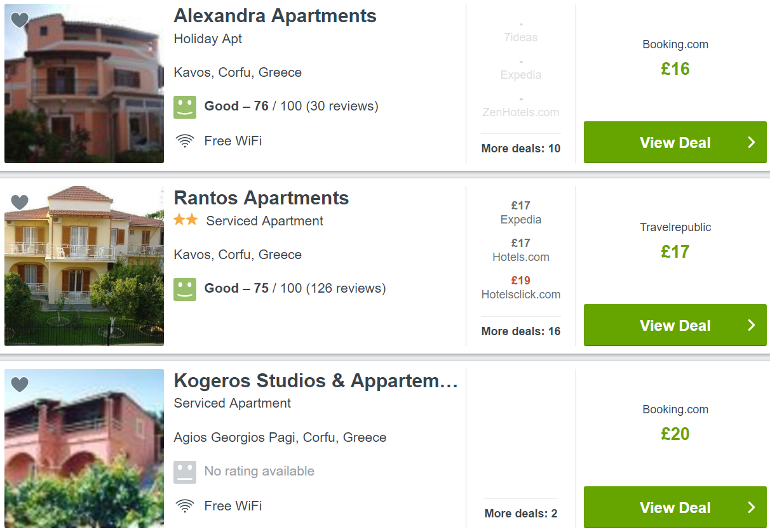Click green smiley icon for Rantos Apartments
The width and height of the screenshot is (770, 532).
point(185,289)
